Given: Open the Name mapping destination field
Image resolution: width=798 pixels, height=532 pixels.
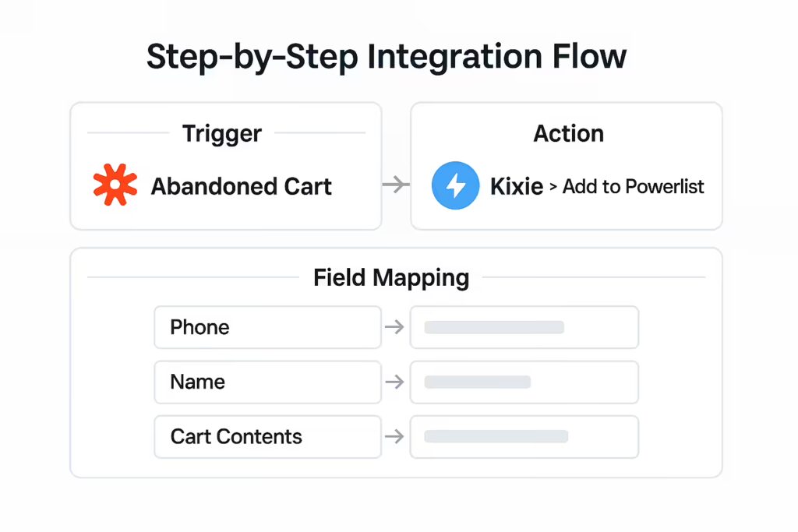Looking at the screenshot, I should [x=524, y=382].
